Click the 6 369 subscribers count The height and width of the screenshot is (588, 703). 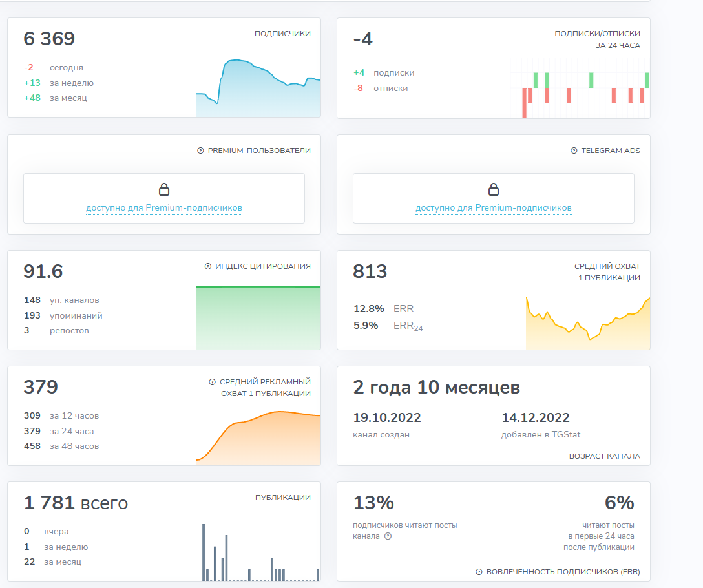(49, 39)
